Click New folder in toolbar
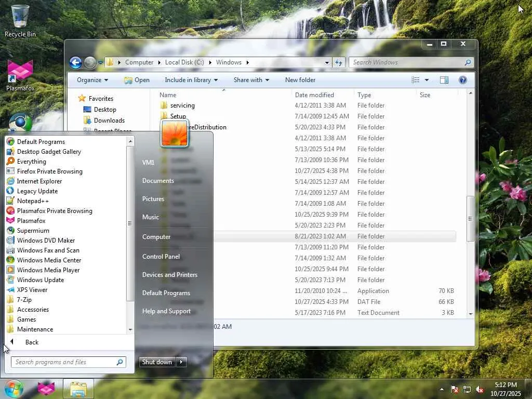Viewport: 532px width, 399px height. [x=300, y=79]
